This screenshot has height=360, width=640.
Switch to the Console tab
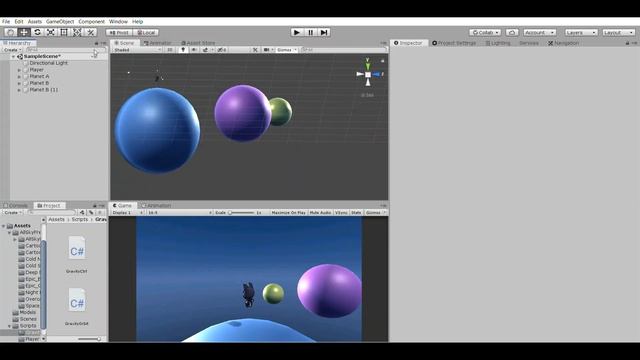16,206
